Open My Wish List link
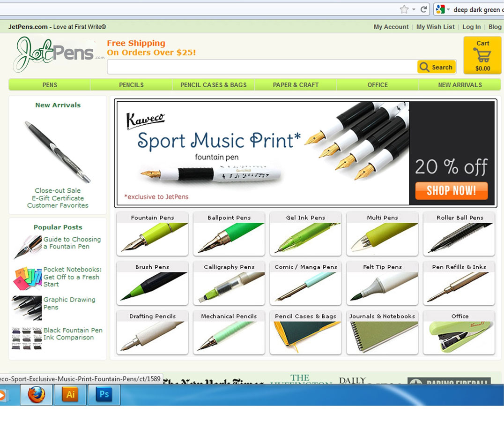The width and height of the screenshot is (504, 422). 436,27
